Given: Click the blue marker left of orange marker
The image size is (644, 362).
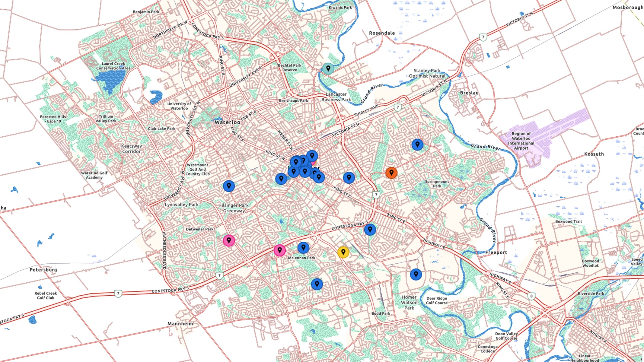Looking at the screenshot, I should tap(349, 178).
